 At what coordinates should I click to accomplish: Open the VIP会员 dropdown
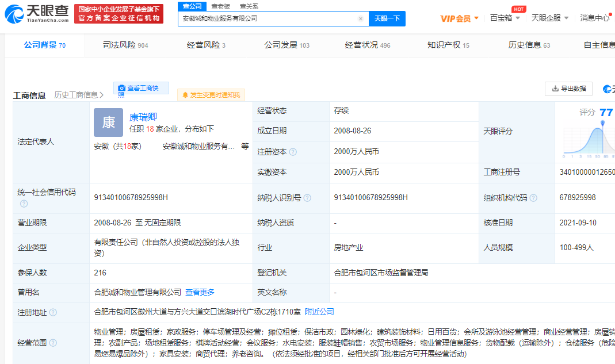[459, 18]
